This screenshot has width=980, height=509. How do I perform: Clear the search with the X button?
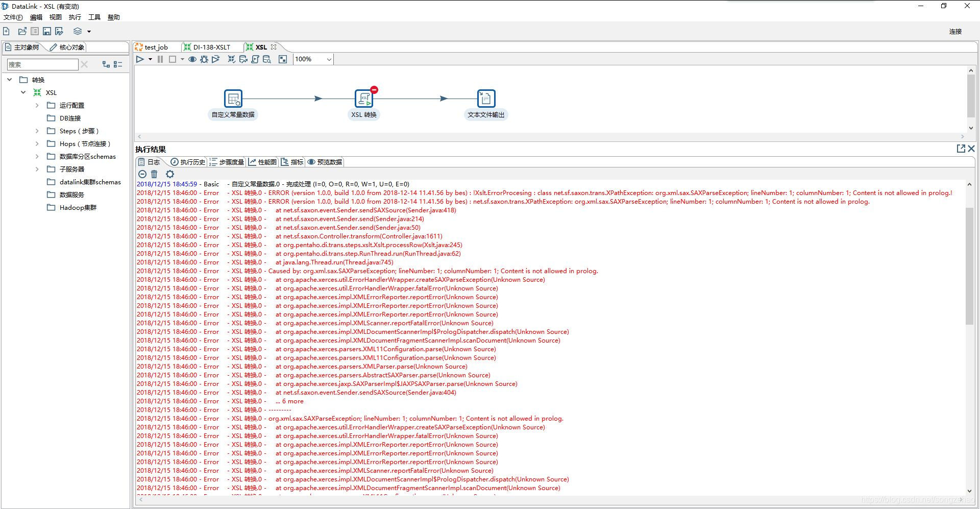(x=84, y=64)
